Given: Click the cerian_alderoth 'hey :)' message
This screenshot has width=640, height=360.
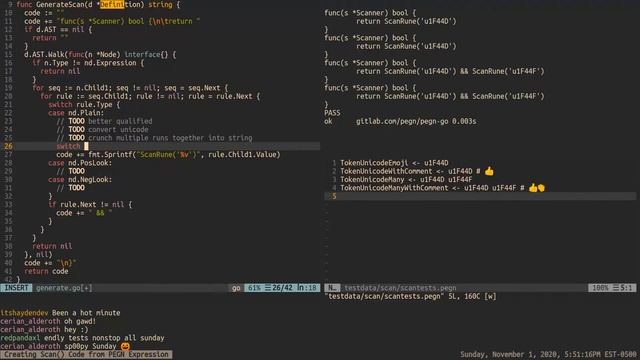Looking at the screenshot, I should pyautogui.click(x=44, y=329).
